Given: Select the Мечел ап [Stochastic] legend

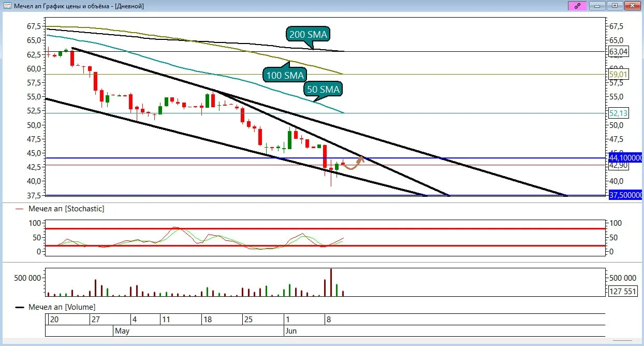Looking at the screenshot, I should coord(60,208).
